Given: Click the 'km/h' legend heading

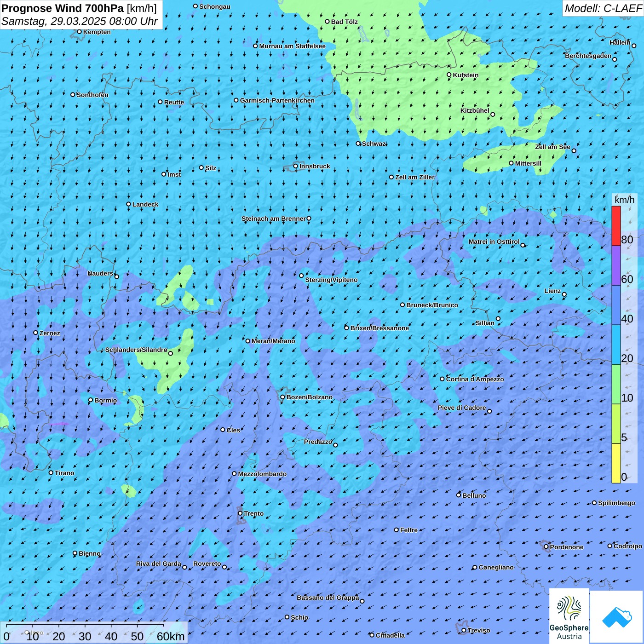Looking at the screenshot, I should coord(624,200).
